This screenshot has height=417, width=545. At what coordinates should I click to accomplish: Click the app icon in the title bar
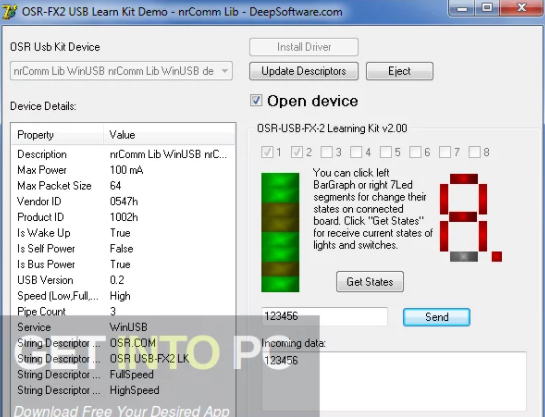9,11
